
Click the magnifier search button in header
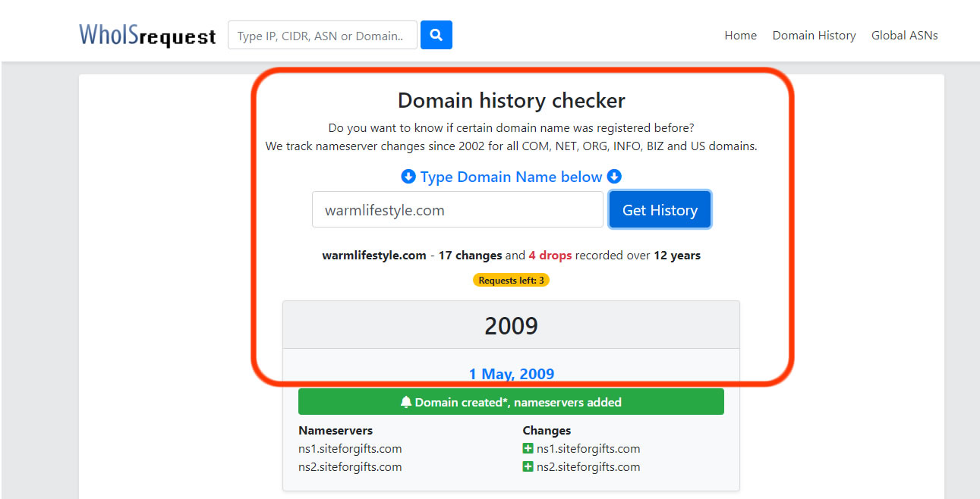[436, 35]
